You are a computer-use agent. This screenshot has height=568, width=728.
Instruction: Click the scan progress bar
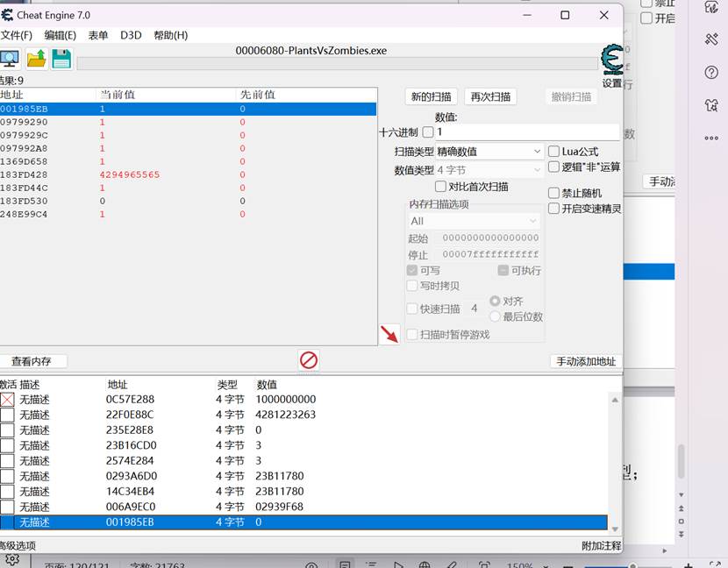[x=337, y=64]
